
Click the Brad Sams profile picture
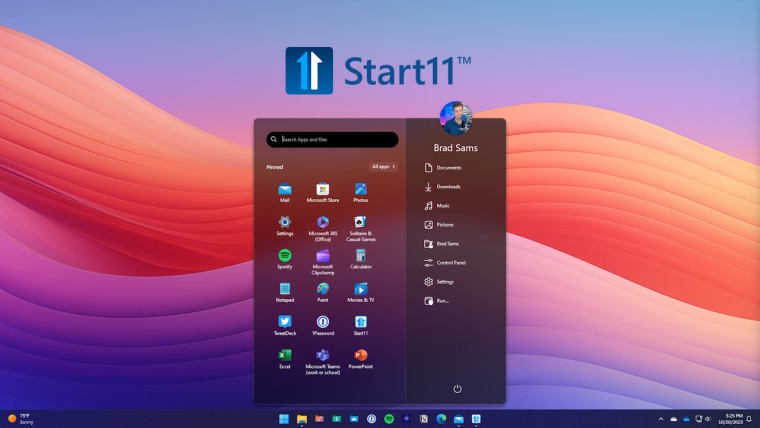click(455, 117)
